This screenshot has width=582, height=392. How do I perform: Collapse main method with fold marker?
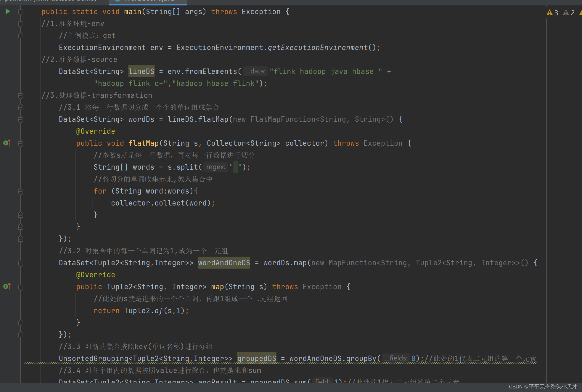click(20, 12)
